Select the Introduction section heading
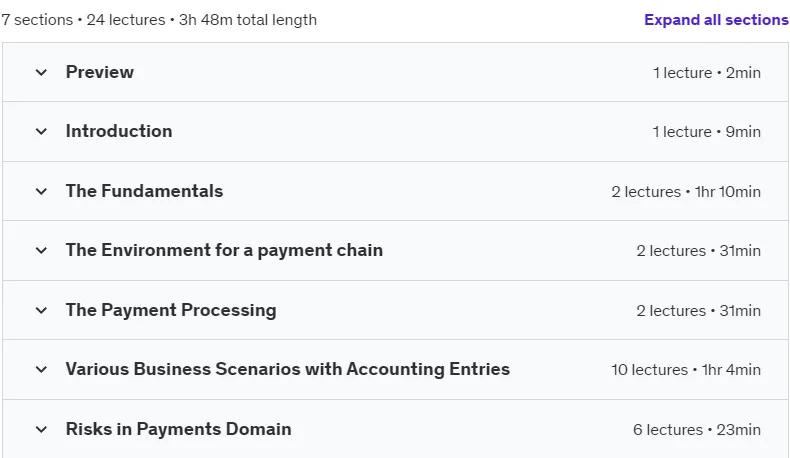 (x=119, y=131)
